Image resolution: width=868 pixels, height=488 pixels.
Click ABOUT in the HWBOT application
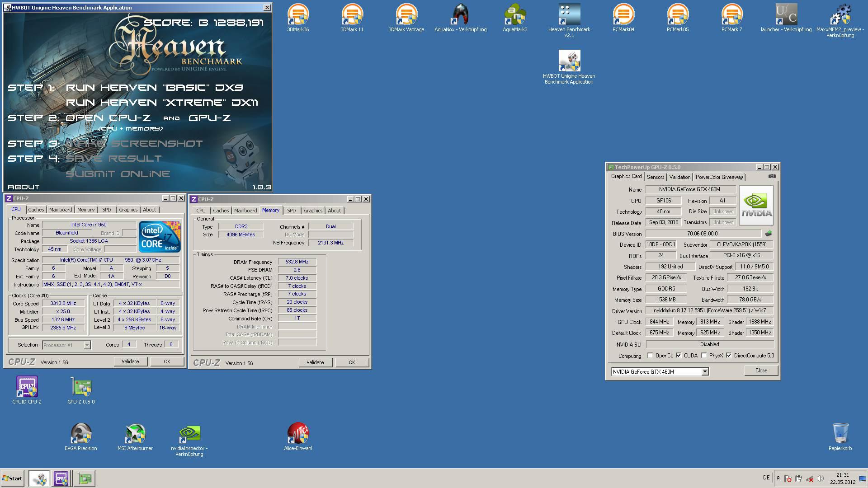point(24,187)
